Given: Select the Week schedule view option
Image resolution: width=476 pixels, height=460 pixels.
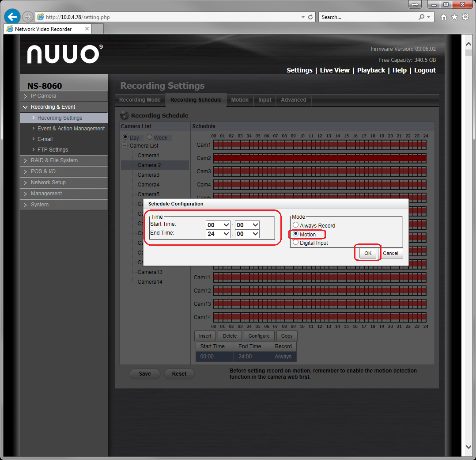Looking at the screenshot, I should [x=149, y=137].
